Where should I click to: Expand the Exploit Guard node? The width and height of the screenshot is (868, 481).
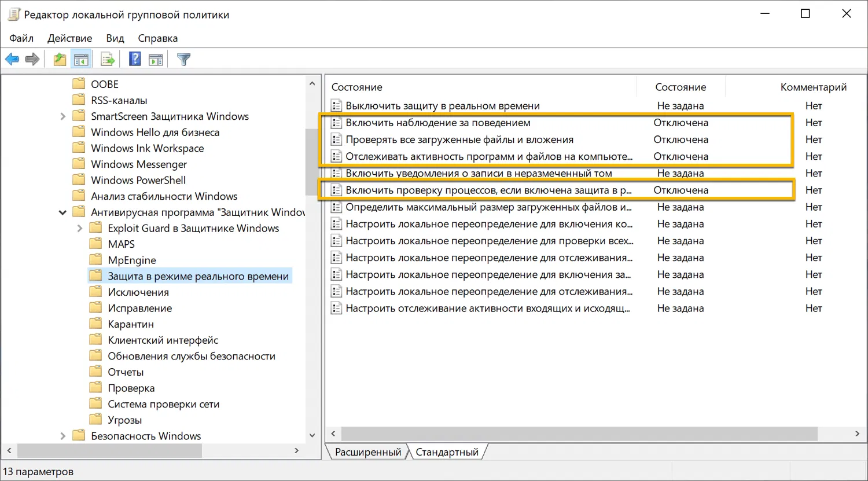click(x=80, y=228)
